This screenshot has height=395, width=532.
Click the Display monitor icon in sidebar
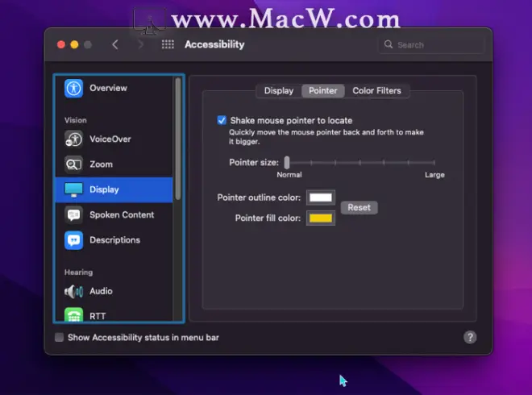(x=73, y=189)
